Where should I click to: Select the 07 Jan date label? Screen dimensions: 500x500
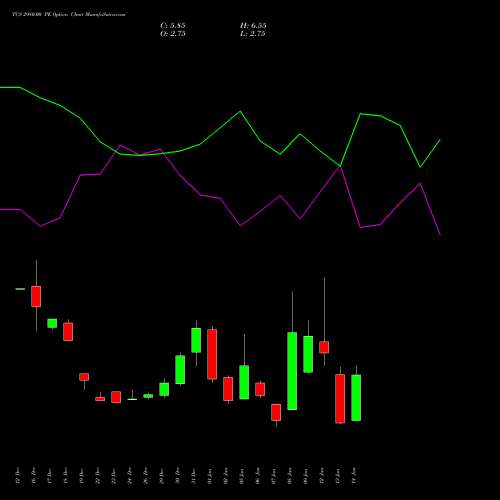(x=274, y=475)
